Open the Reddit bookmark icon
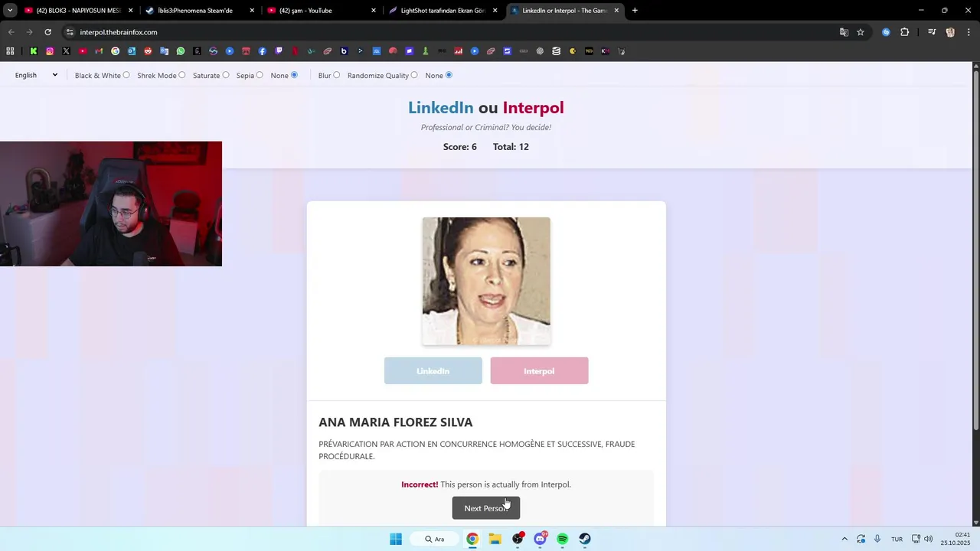The image size is (980, 551). [148, 51]
